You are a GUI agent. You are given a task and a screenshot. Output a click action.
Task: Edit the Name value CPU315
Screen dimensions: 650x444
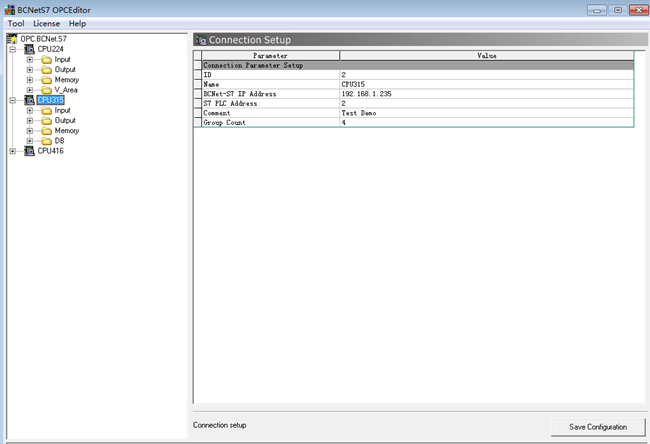[x=487, y=84]
